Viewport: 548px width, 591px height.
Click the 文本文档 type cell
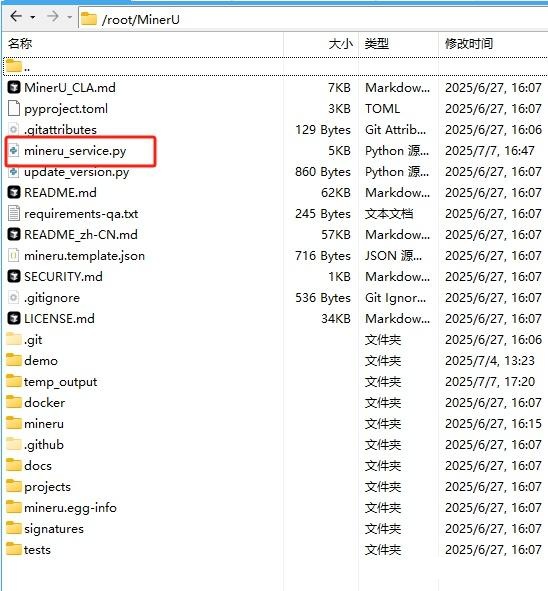click(x=389, y=214)
